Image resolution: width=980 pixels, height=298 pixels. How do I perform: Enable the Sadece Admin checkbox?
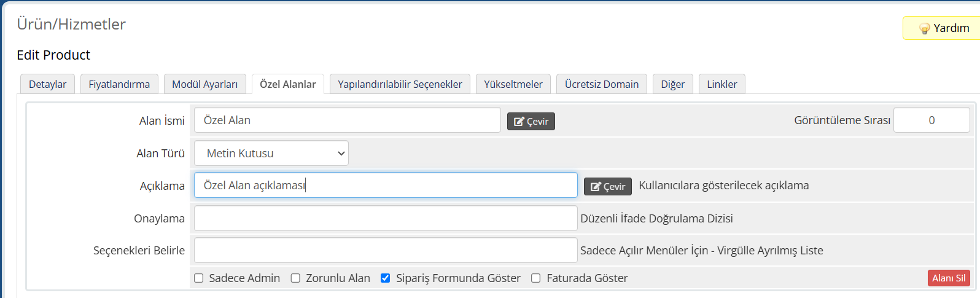coord(199,278)
